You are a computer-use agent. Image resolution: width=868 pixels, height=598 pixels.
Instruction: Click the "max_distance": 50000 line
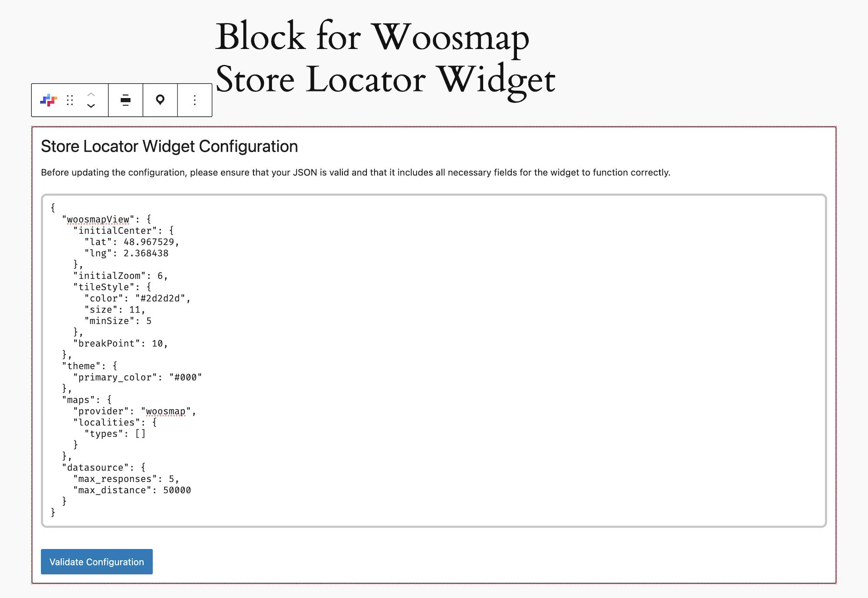coord(132,490)
